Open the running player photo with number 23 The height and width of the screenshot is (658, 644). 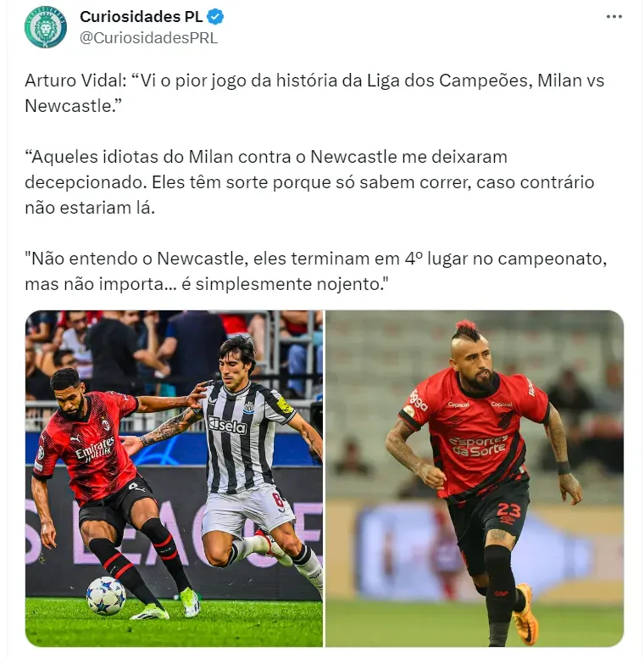(475, 478)
